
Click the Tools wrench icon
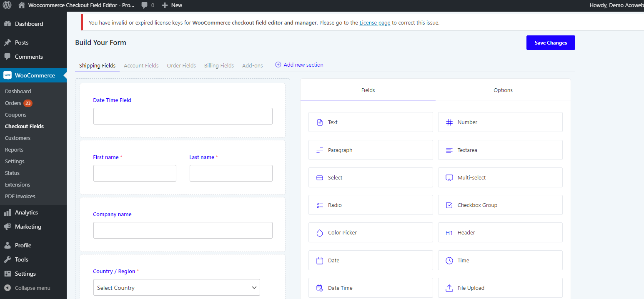click(x=8, y=259)
